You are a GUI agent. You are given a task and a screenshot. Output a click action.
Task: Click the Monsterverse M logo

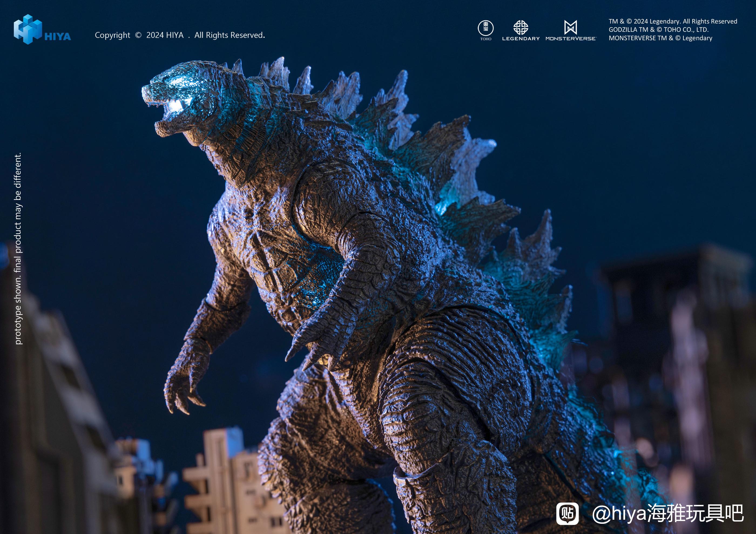click(571, 27)
